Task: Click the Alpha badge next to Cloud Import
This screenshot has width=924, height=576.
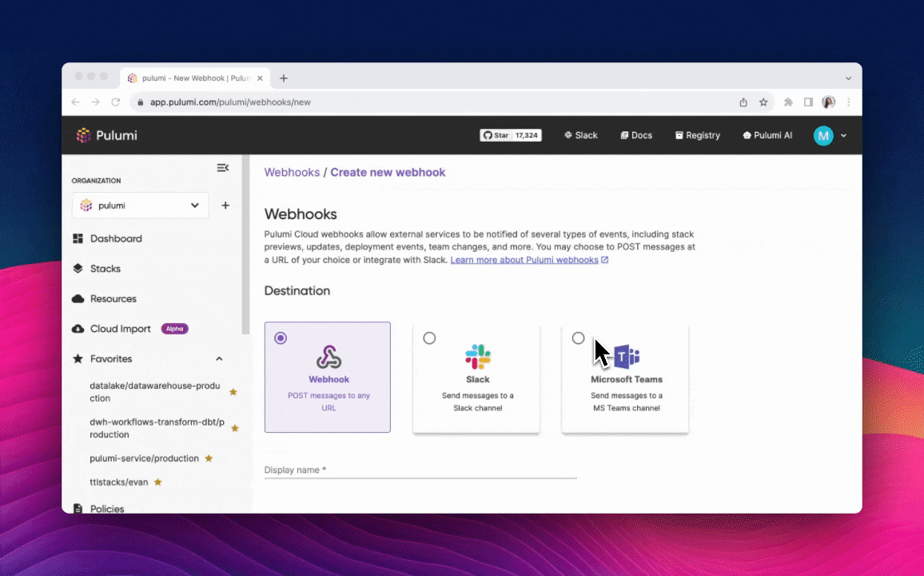Action: point(174,329)
